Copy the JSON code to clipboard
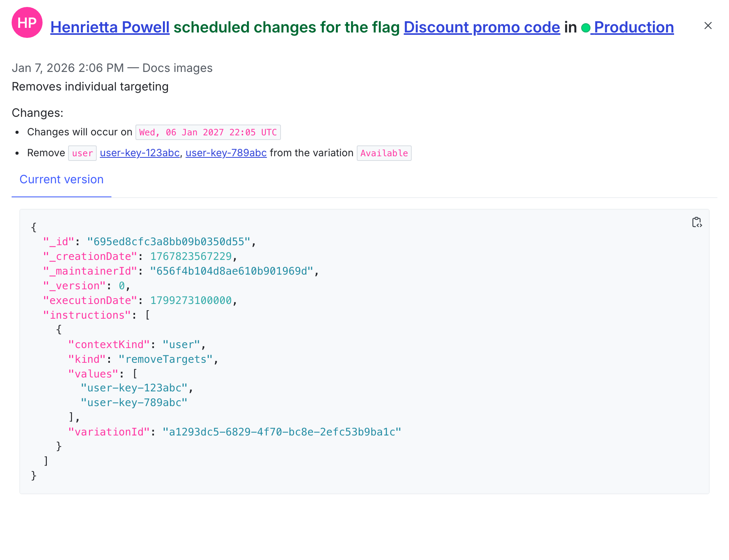This screenshot has width=729, height=560. [696, 222]
